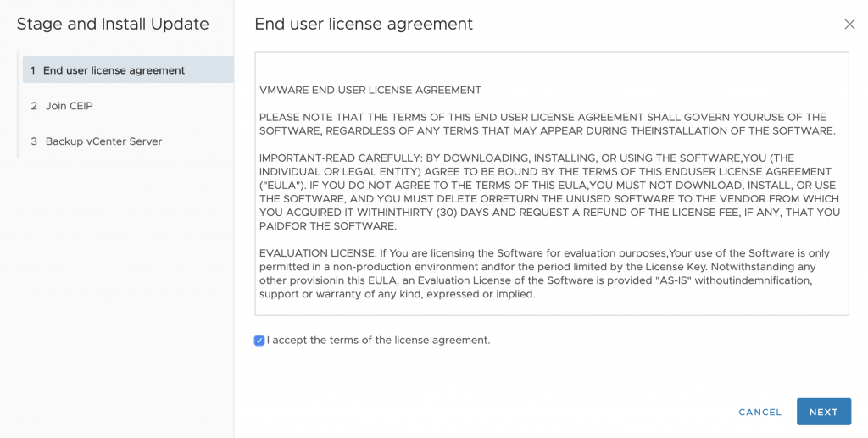Uncheck the accept license terms checkbox
Screen dimensions: 868x438
pos(259,341)
